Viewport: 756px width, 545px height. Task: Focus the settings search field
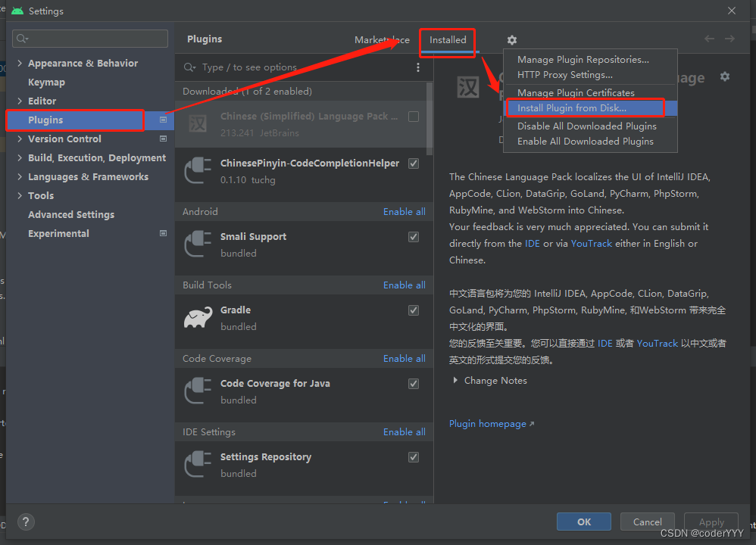click(90, 39)
